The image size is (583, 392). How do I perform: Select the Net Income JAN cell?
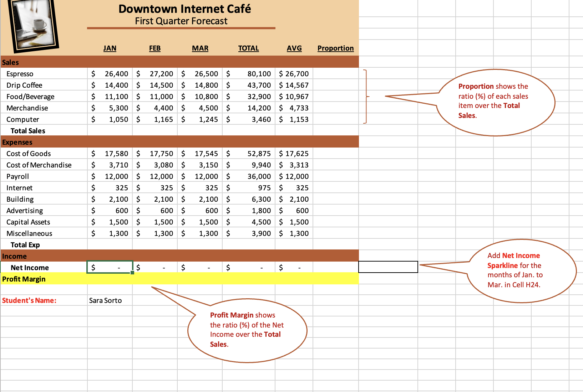109,267
